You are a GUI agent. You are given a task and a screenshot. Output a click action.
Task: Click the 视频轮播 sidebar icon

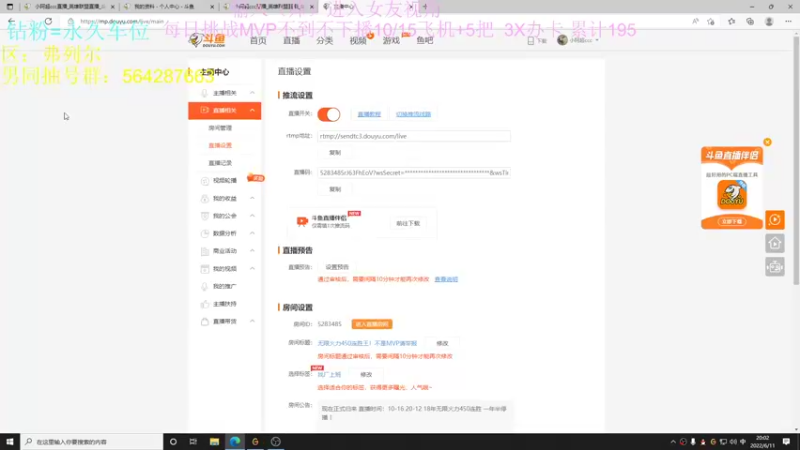click(x=205, y=181)
